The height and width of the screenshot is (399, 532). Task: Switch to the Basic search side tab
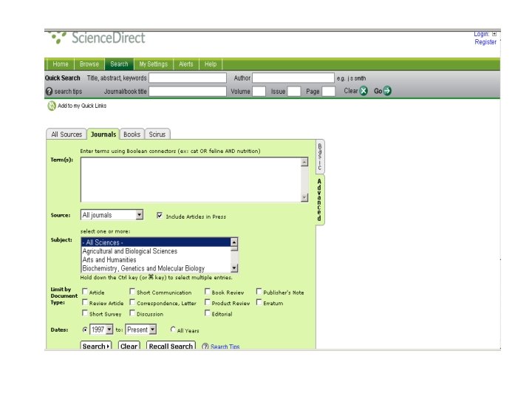click(x=320, y=157)
